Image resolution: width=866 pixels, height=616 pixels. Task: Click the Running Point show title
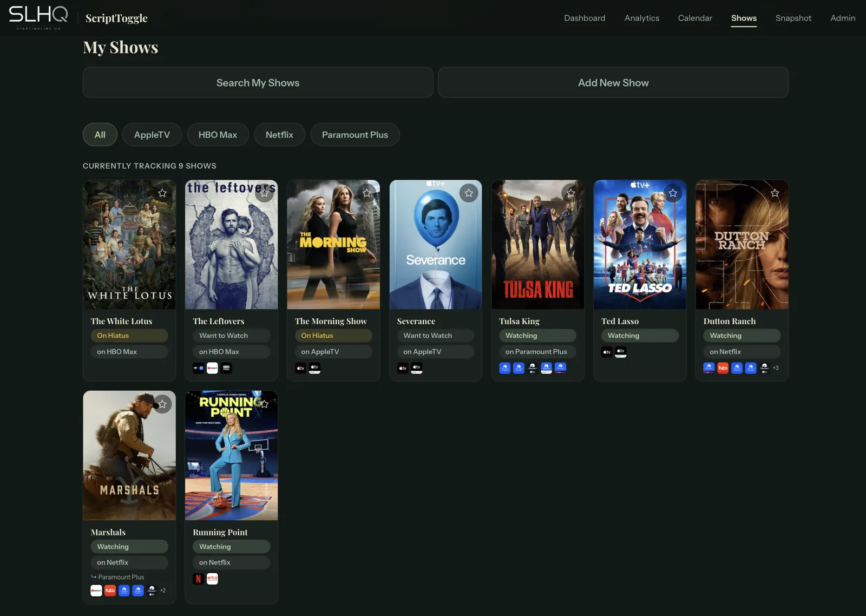point(220,533)
